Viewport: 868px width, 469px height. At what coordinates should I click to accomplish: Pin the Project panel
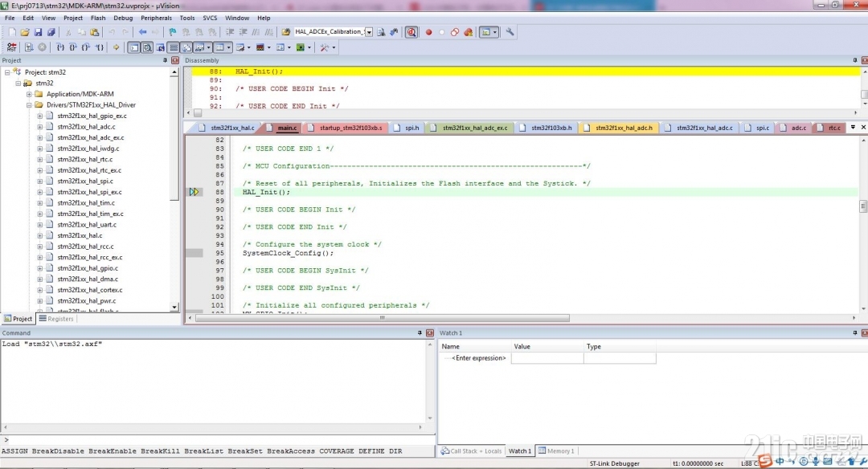click(x=165, y=59)
